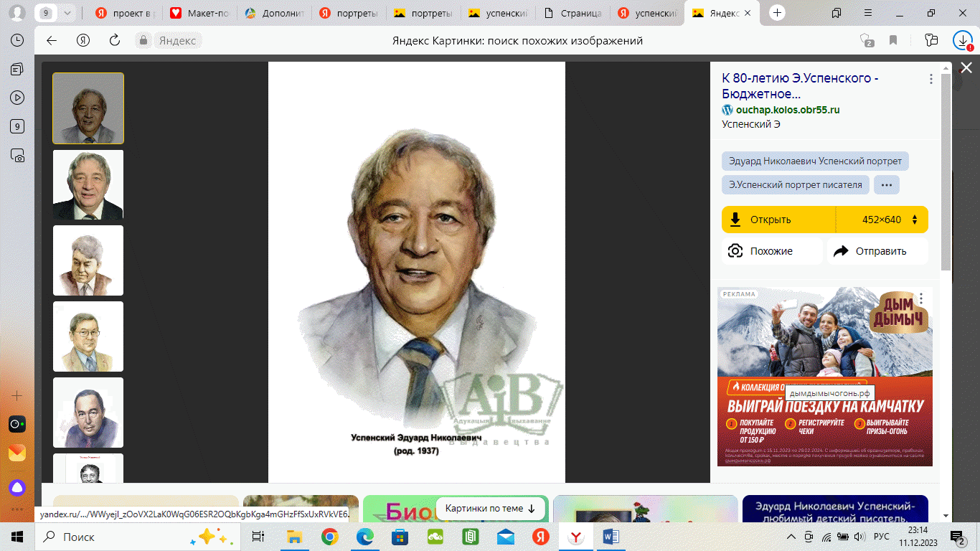Click 'Отправить' share button
The height and width of the screenshot is (551, 980).
(877, 251)
